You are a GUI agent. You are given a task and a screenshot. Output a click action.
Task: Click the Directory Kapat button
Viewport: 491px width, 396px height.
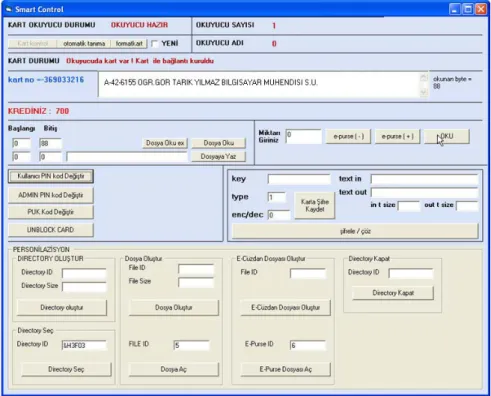tap(393, 293)
